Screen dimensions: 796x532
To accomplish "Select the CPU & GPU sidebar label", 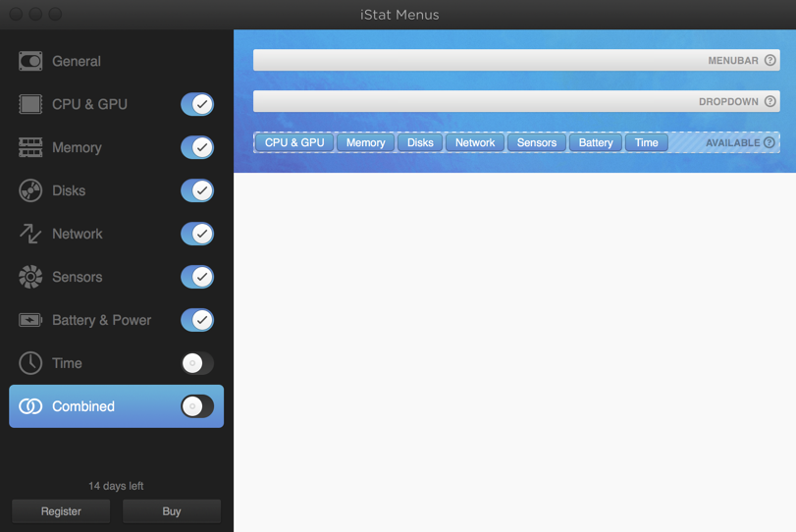I will pyautogui.click(x=90, y=104).
